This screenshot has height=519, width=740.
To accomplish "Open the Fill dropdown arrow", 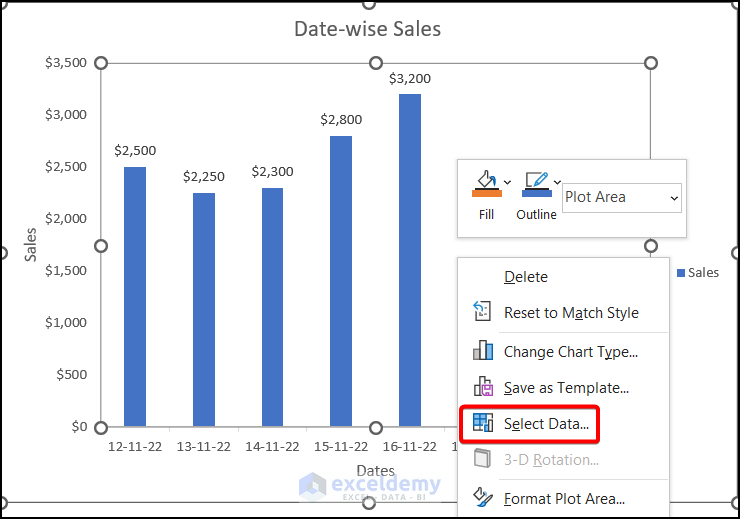I will coord(508,182).
